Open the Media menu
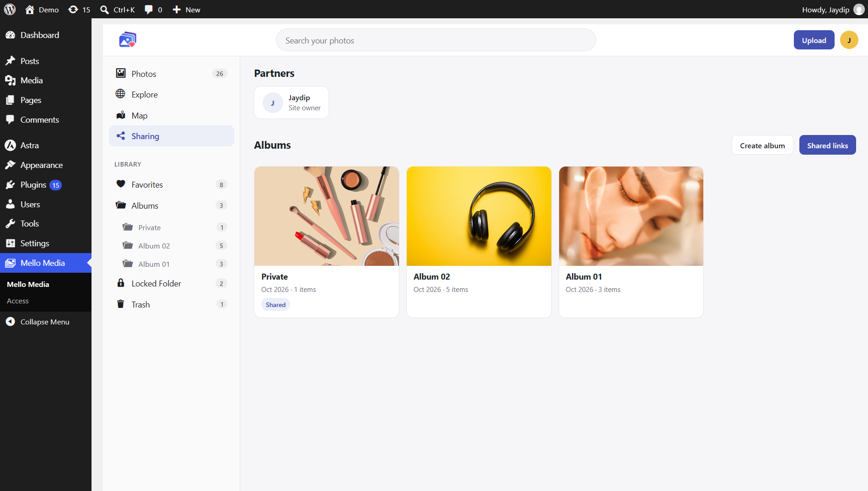Viewport: 868px width, 491px height. coord(46,81)
